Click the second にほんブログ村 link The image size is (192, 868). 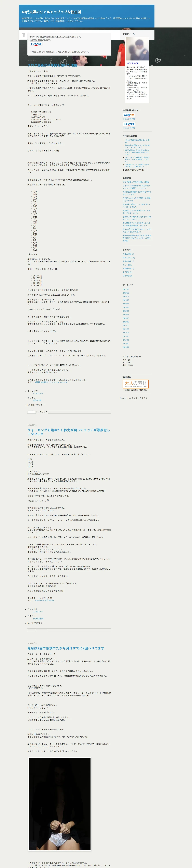coord(129,128)
